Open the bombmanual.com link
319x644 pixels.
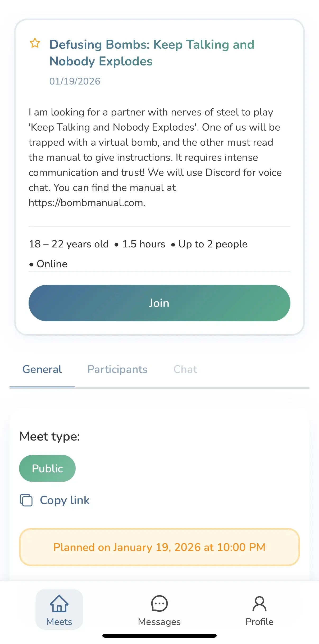pos(86,203)
